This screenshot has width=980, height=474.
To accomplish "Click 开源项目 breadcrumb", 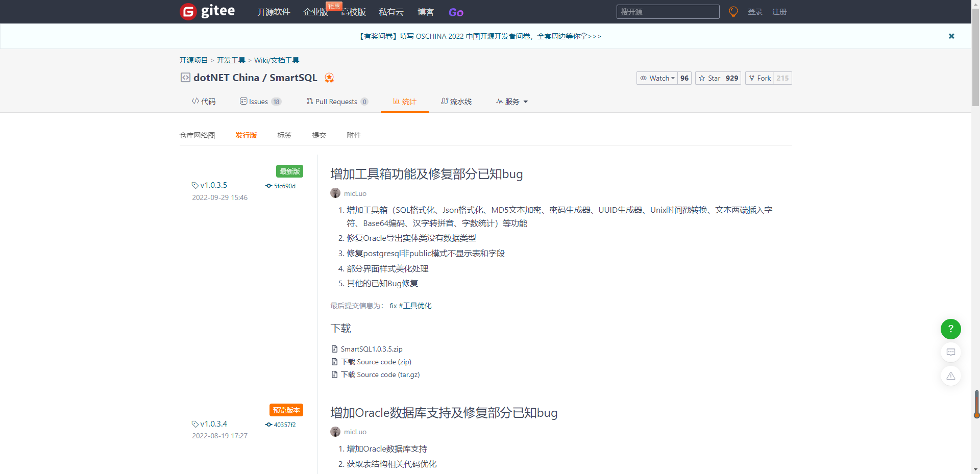I will [193, 60].
